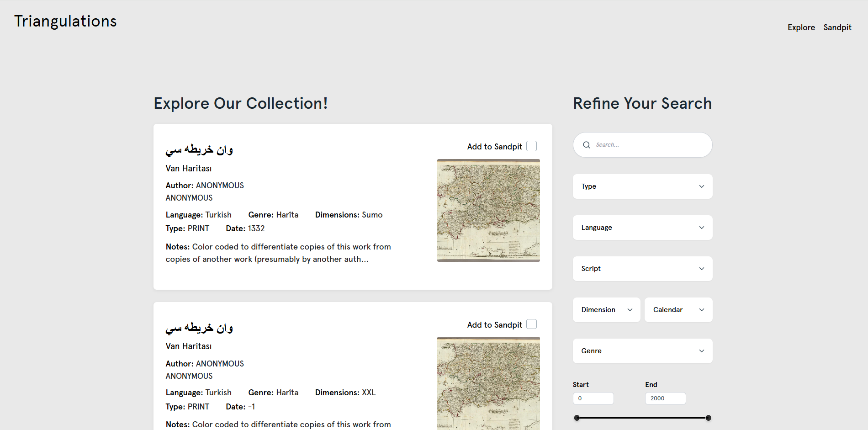Open the Language filter dropdown
The width and height of the screenshot is (868, 430).
642,228
